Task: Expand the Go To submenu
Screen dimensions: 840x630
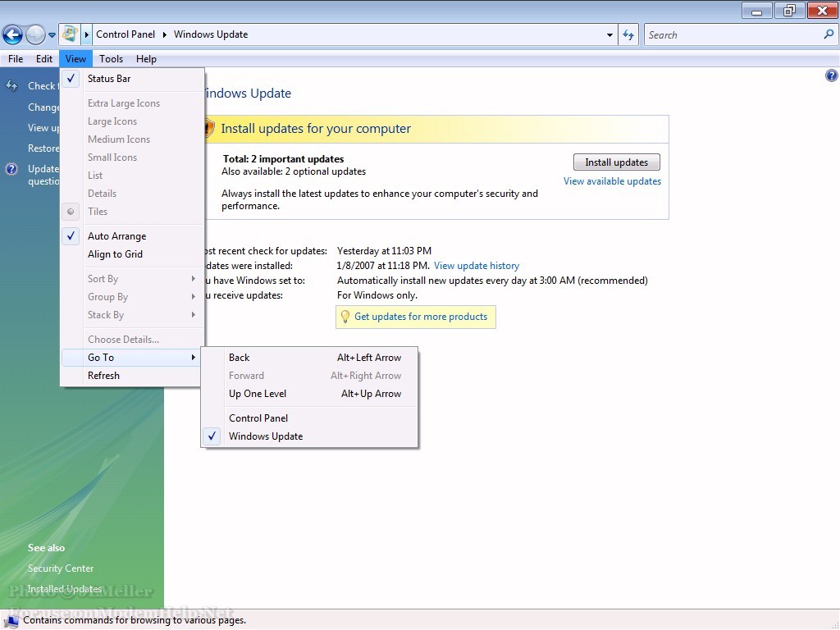Action: 132,358
